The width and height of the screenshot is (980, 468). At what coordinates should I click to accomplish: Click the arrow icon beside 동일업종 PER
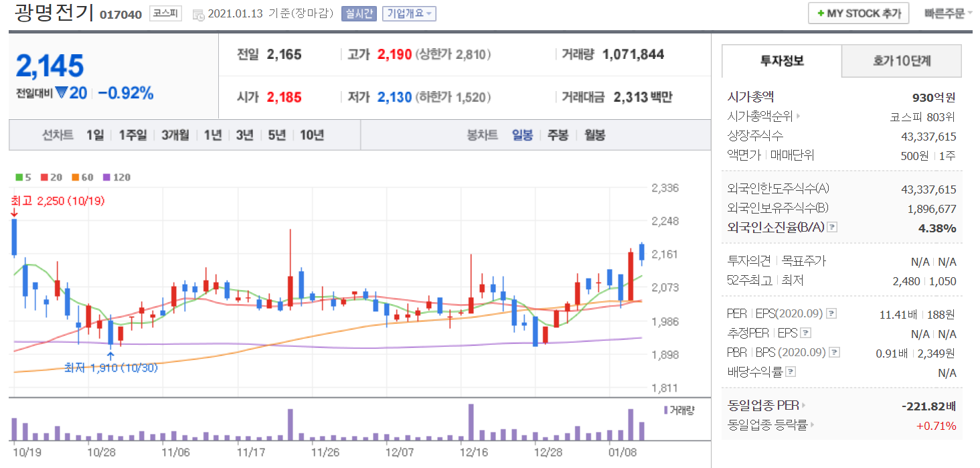[x=803, y=405]
